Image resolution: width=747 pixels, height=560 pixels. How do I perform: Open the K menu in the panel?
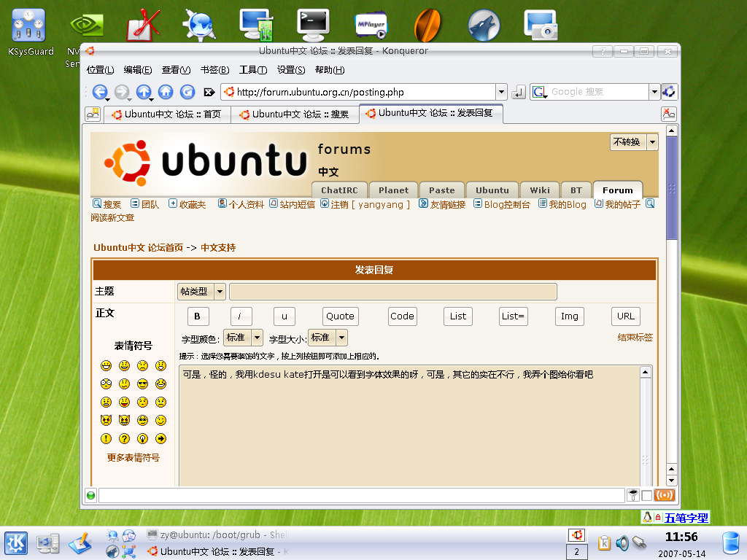(16, 543)
